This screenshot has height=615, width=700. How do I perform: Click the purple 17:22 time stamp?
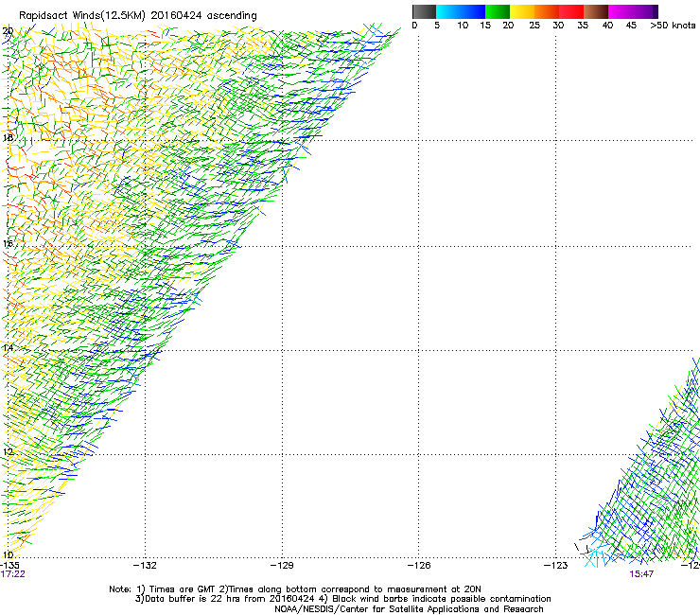12,574
